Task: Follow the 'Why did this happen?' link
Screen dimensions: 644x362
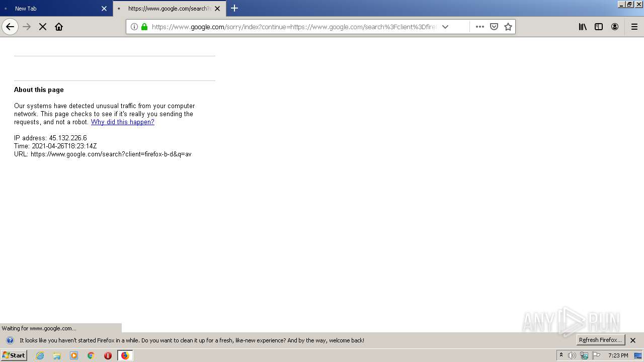Action: pyautogui.click(x=123, y=122)
